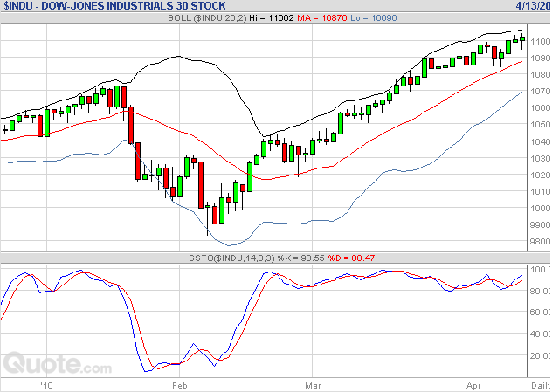Screen dimensions: 552x392
Task: Click the red MA = 10876 value
Action: point(321,18)
